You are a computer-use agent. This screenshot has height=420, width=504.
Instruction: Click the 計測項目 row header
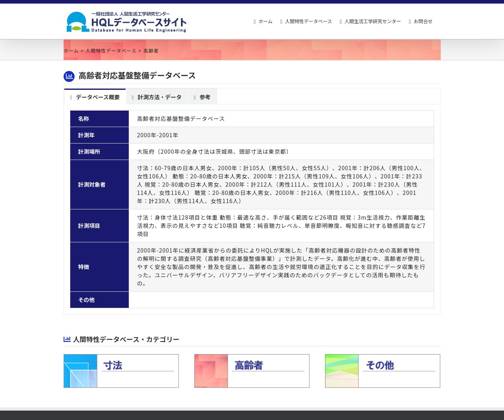coord(100,226)
